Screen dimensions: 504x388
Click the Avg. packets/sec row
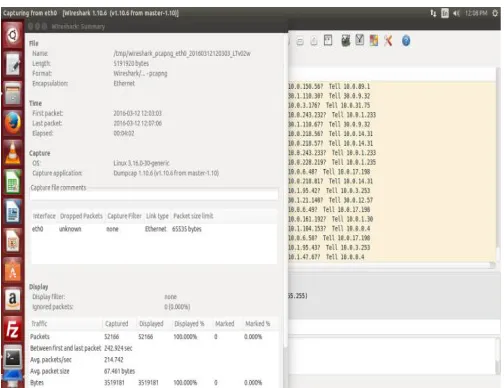153,360
